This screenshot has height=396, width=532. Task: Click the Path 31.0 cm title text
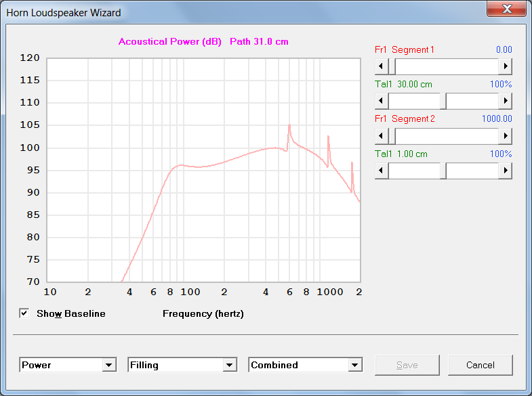point(259,41)
